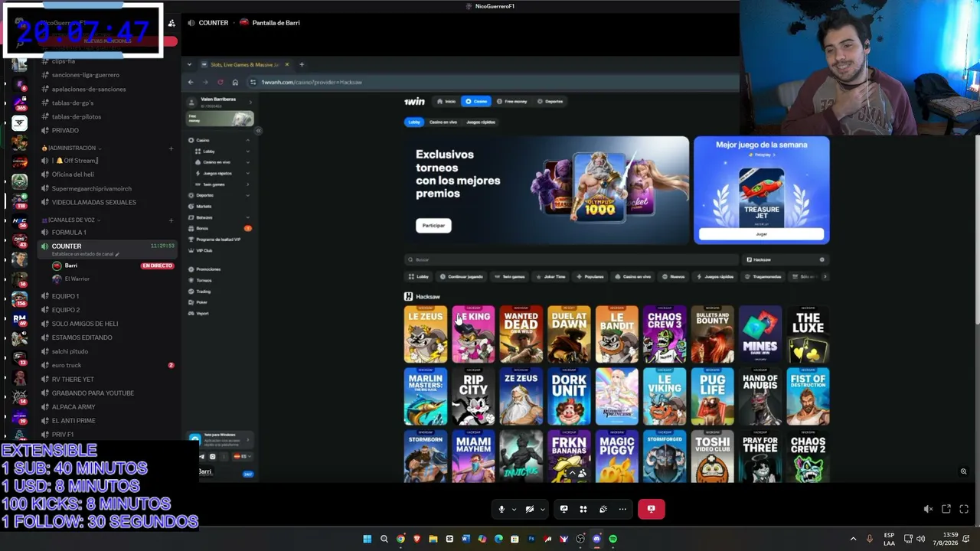Collapse the CANALES DE VOZ category
Screen dimensions: 980x551
pyautogui.click(x=72, y=220)
